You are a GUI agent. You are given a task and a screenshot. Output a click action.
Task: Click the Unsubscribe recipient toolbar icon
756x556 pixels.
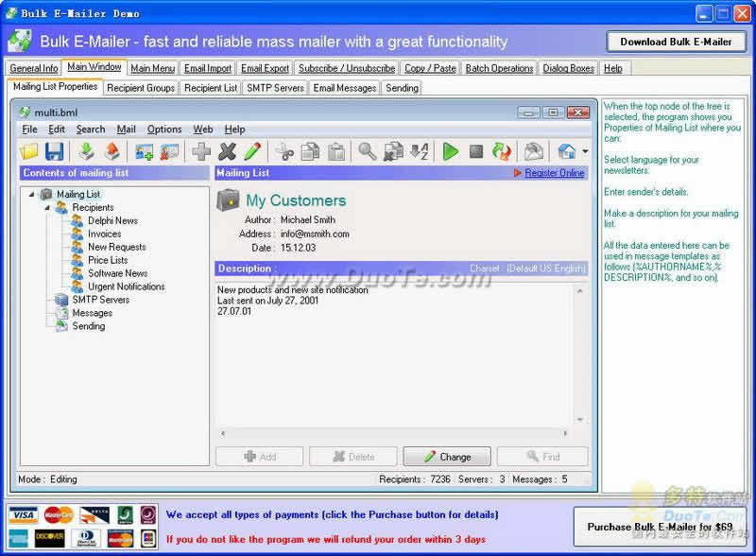tap(169, 151)
